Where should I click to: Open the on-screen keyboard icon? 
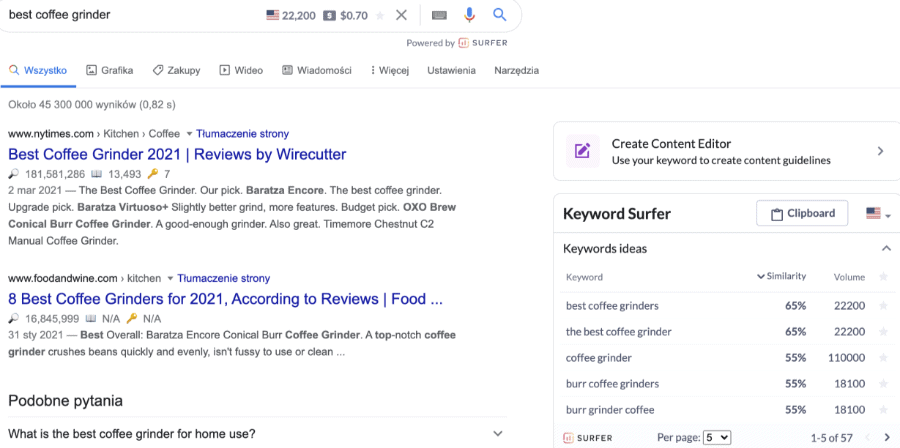tap(439, 15)
